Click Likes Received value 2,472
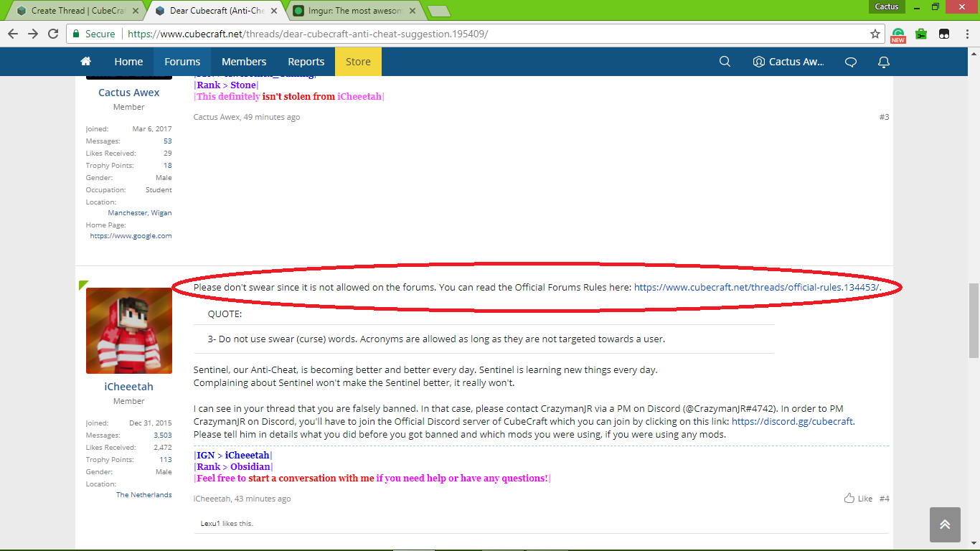The width and height of the screenshot is (980, 551). 163,448
